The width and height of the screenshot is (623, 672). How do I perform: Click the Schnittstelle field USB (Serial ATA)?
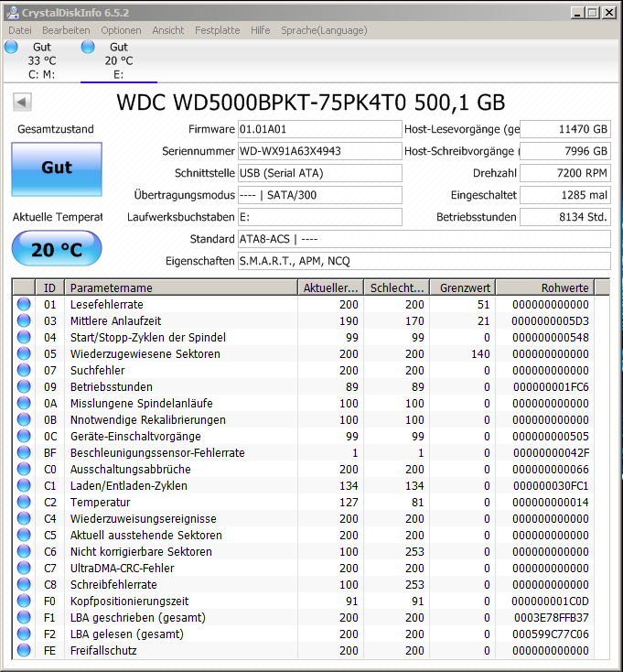[319, 173]
